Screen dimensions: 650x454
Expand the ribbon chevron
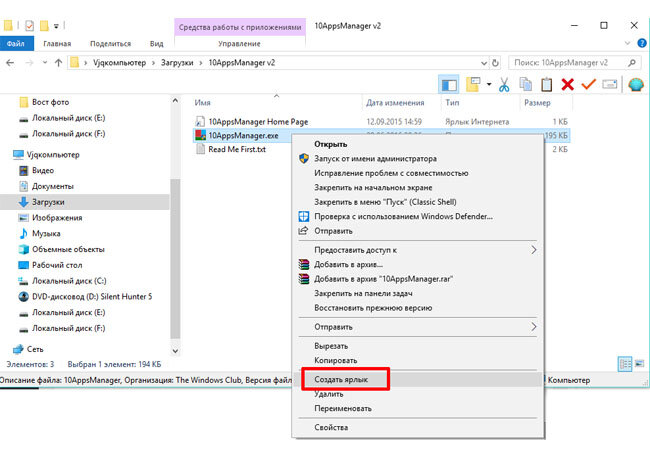click(627, 43)
